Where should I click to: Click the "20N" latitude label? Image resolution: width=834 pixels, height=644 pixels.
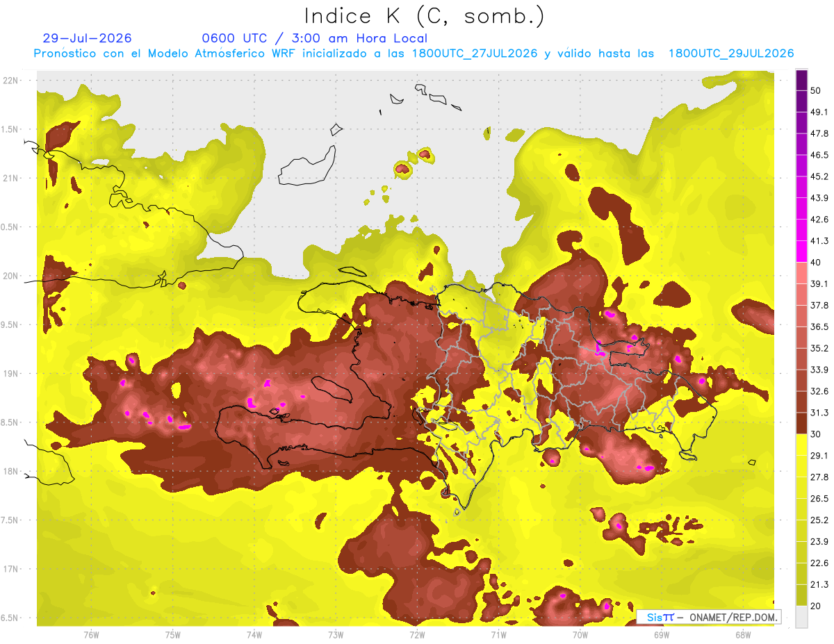click(12, 276)
